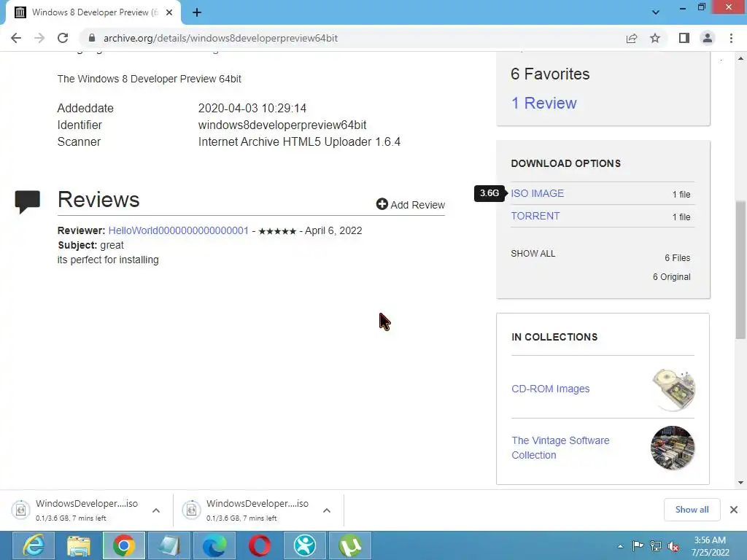This screenshot has height=560, width=747.
Task: Click Chrome taskbar icon
Action: [x=124, y=545]
